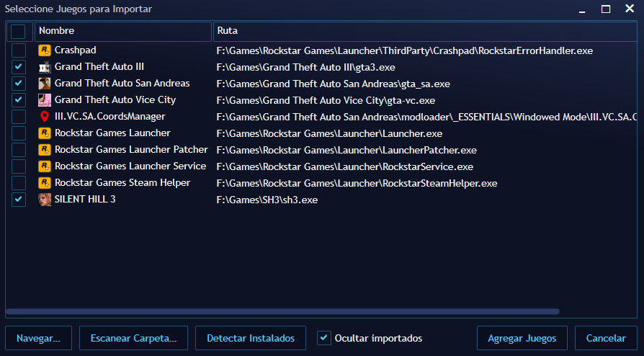Uncheck Grand Theft Auto III checkbox
644x356 pixels.
click(x=19, y=67)
